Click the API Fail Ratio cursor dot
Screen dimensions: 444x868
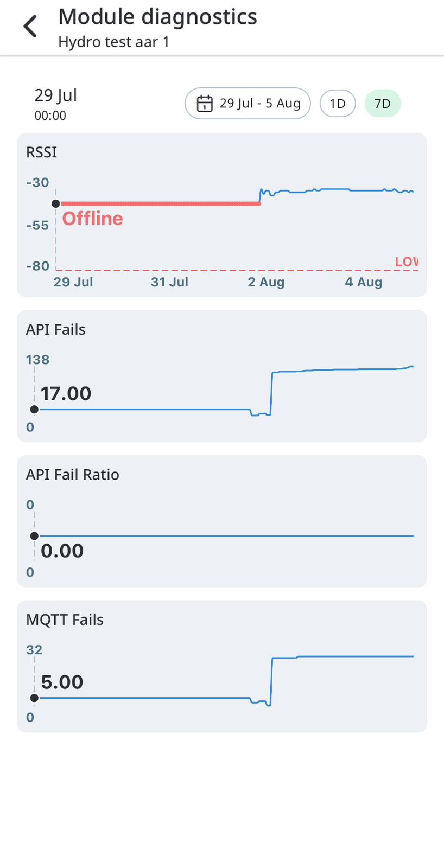tap(34, 536)
